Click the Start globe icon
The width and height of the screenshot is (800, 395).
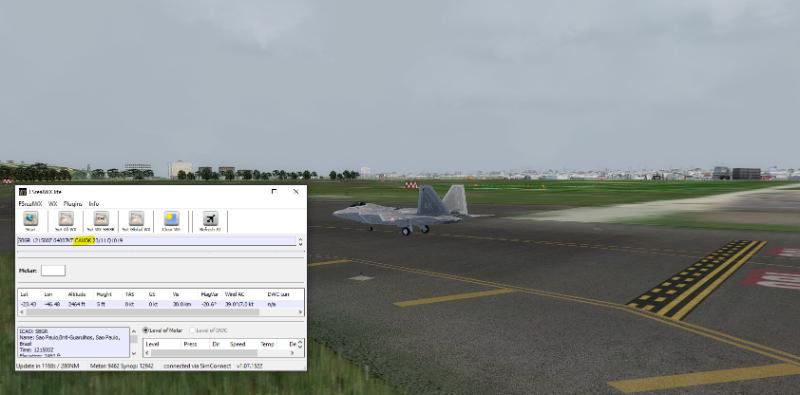pos(31,218)
